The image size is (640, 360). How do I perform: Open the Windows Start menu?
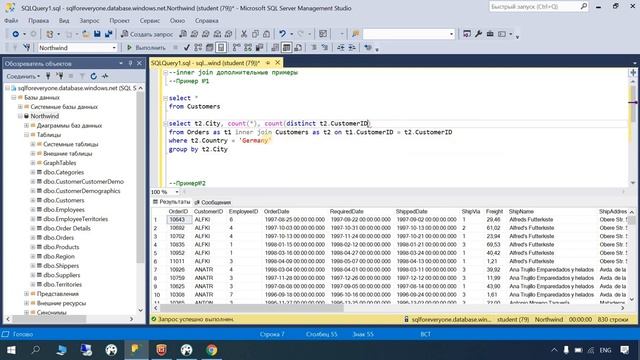(11, 350)
